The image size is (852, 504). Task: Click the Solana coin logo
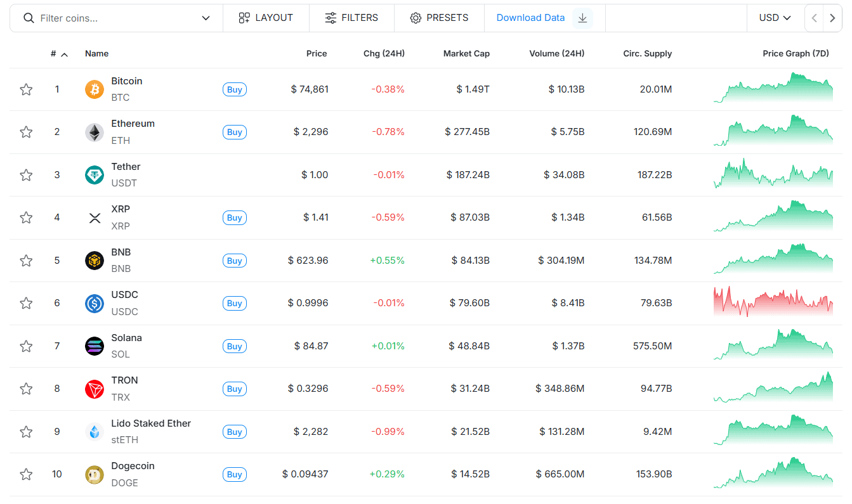(95, 346)
